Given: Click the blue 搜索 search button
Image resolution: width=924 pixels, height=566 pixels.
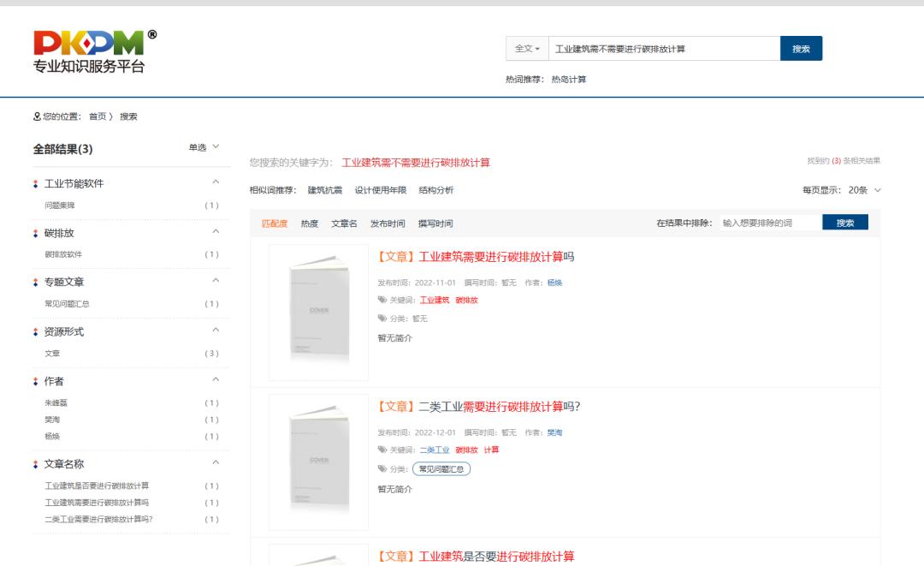Looking at the screenshot, I should click(x=802, y=48).
